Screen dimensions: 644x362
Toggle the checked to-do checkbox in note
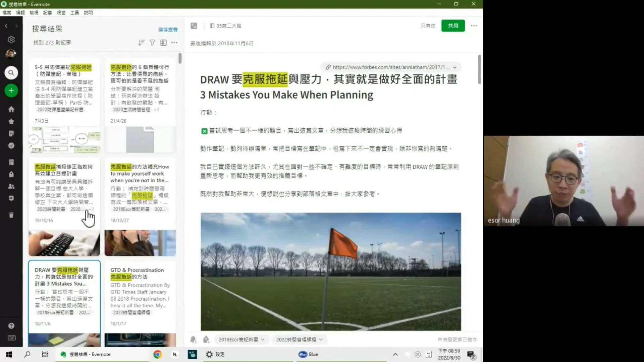pos(204,131)
